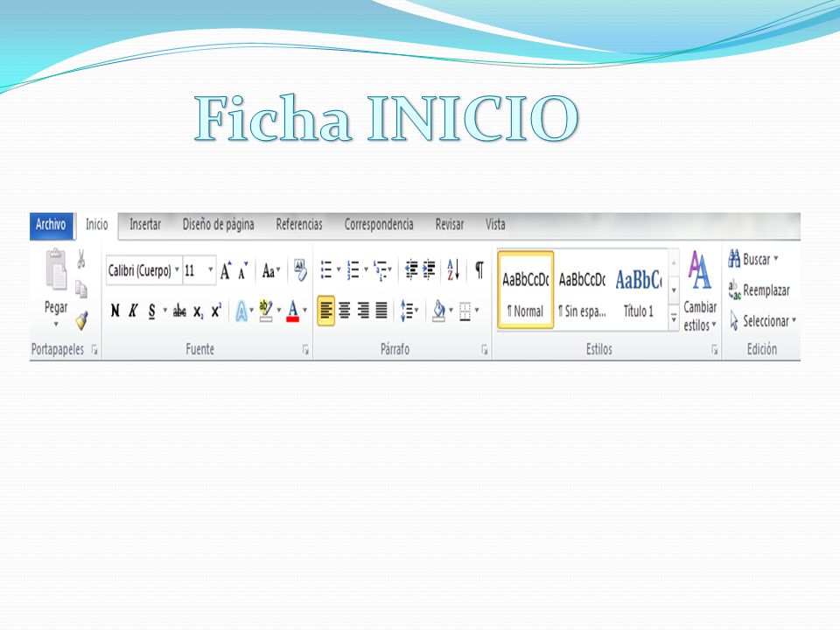Toggle Underline (S) formatting
840x630 pixels.
tap(152, 311)
